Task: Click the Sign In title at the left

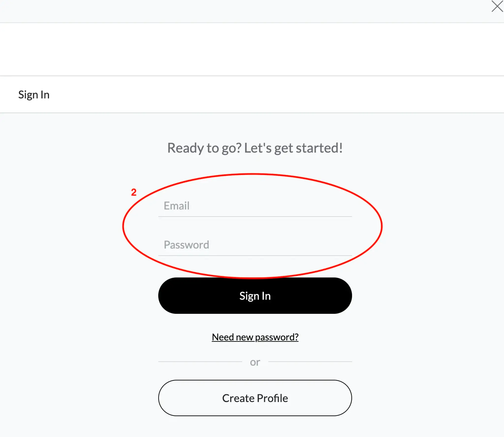Action: (34, 95)
